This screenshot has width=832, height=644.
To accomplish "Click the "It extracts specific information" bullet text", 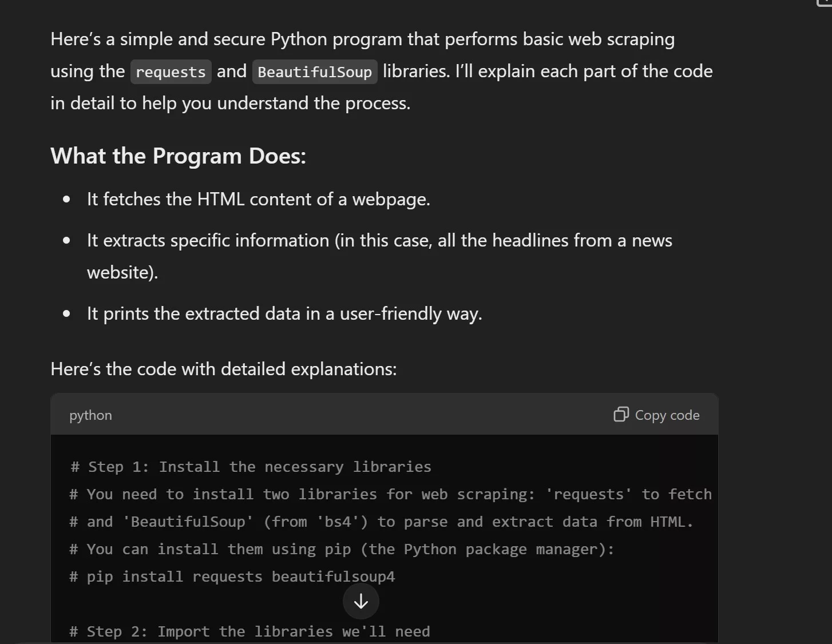I will (x=379, y=240).
